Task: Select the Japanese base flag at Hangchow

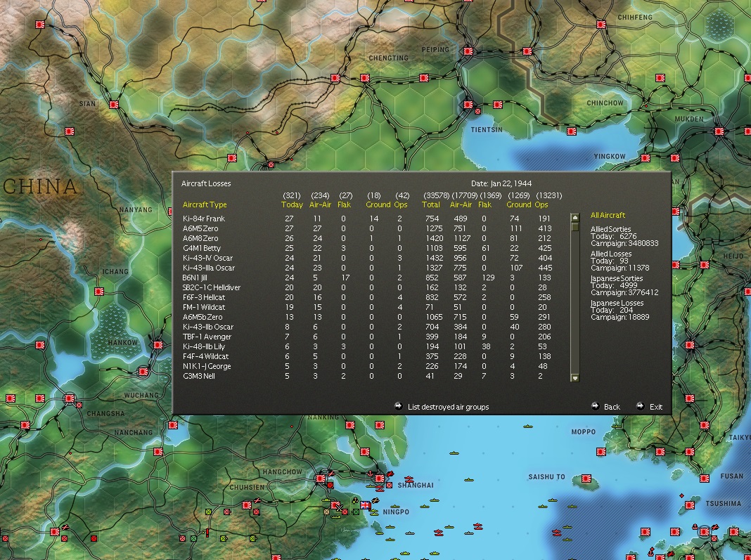Action: [321, 478]
